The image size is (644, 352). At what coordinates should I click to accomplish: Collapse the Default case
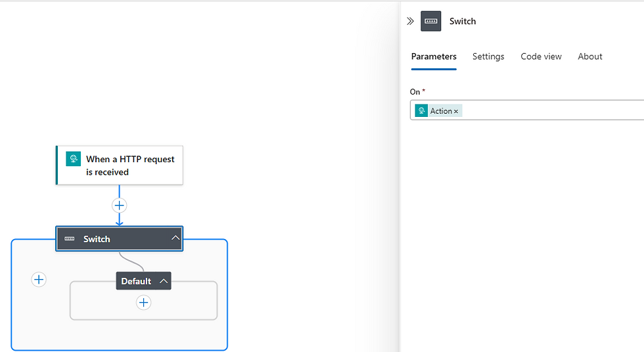pos(164,281)
